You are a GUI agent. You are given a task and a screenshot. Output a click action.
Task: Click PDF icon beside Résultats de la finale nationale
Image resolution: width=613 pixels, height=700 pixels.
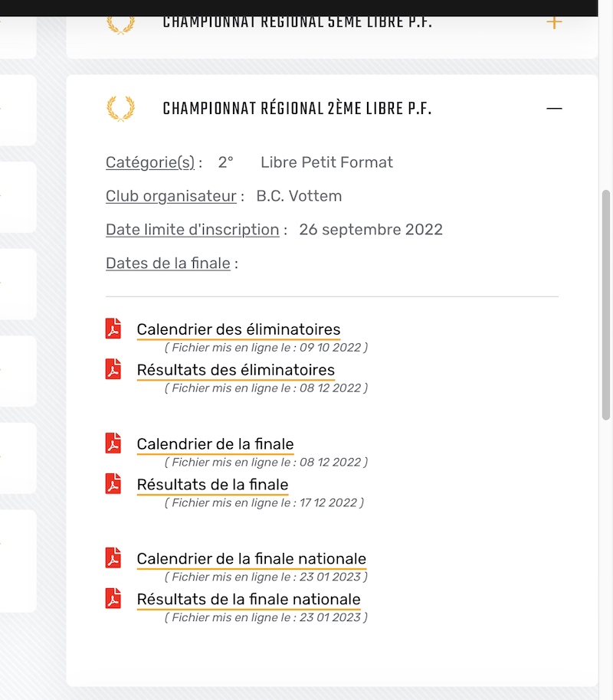click(x=113, y=599)
